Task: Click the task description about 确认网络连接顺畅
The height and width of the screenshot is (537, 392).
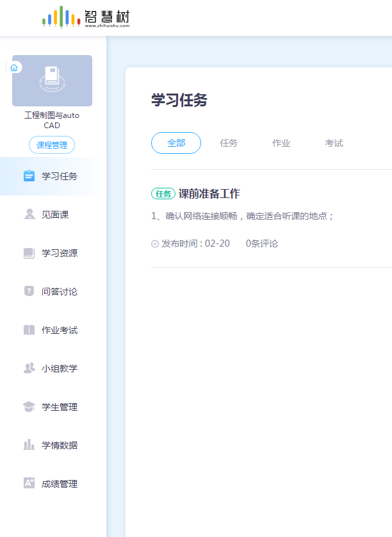Action: (243, 216)
